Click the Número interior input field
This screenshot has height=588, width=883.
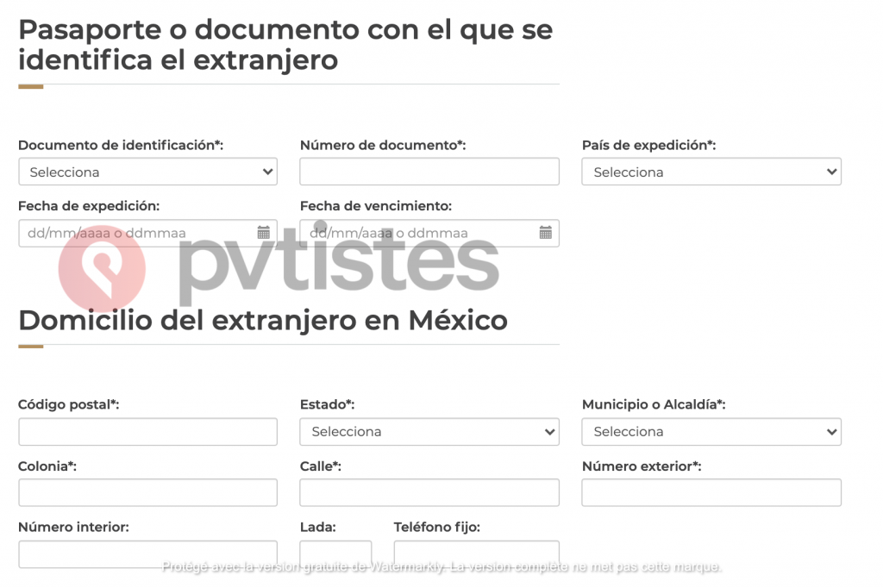pos(147,554)
